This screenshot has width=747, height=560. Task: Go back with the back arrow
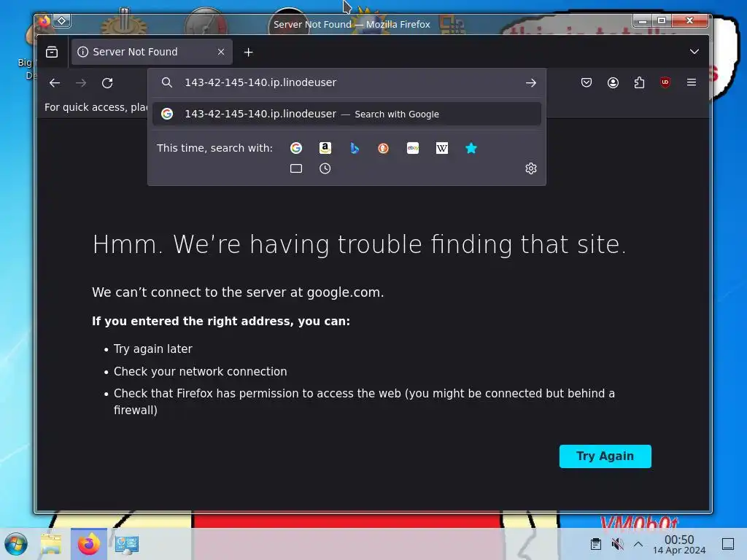(x=55, y=83)
